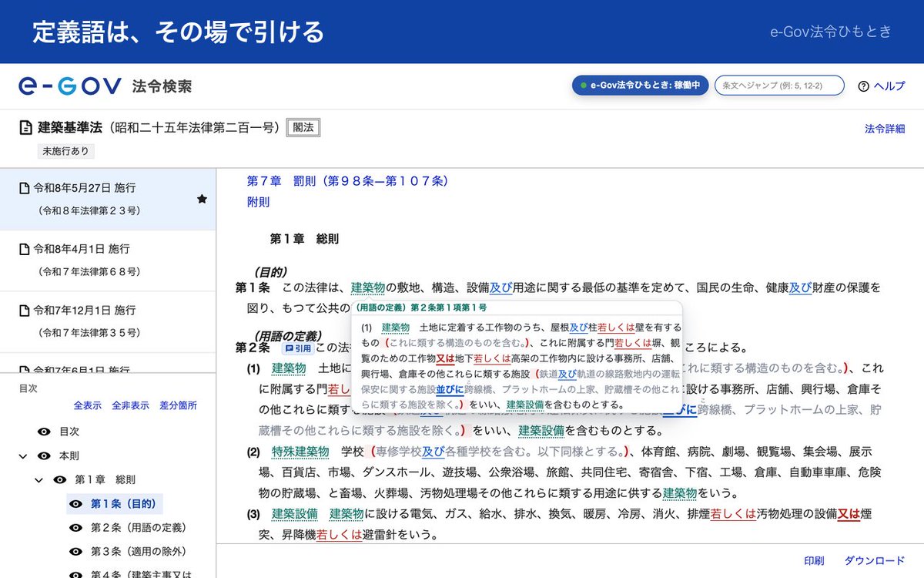
Task: Open the help question-mark icon
Action: pos(863,86)
